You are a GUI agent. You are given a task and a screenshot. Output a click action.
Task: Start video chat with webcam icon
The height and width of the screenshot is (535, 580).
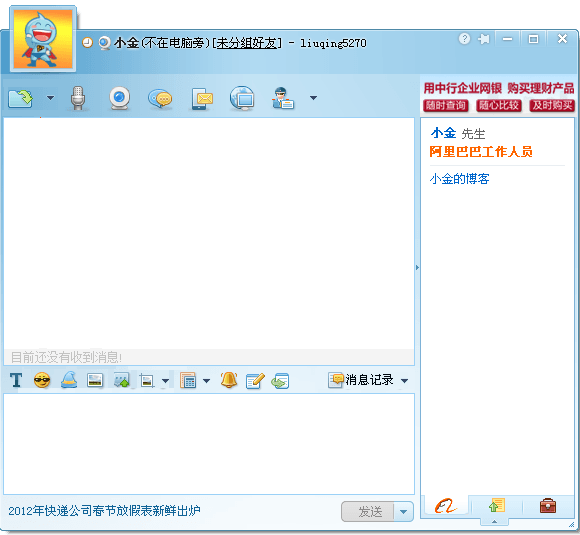[x=119, y=98]
